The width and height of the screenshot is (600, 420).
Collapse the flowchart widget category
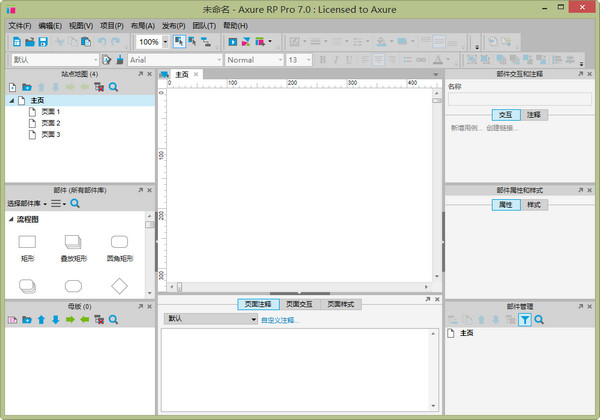[11, 219]
